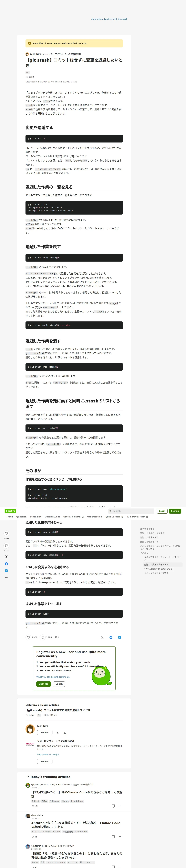Stock the article via the sidebar stock icon
Viewport: 186px width, 868px height.
coord(6,546)
